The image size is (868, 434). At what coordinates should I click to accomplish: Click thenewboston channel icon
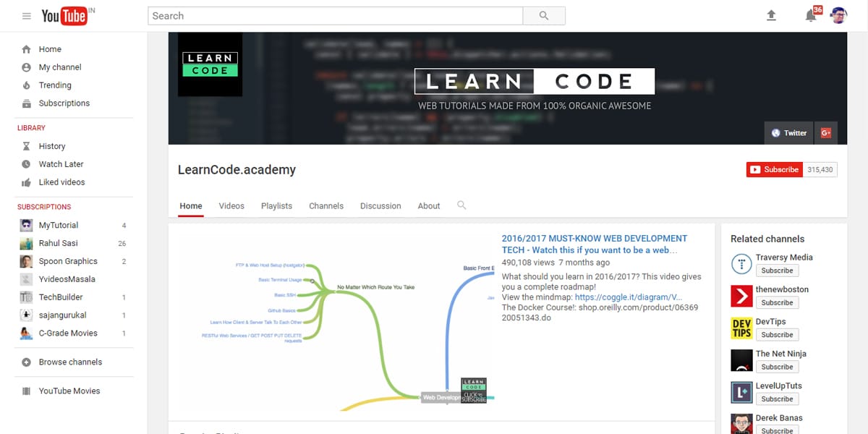[741, 296]
